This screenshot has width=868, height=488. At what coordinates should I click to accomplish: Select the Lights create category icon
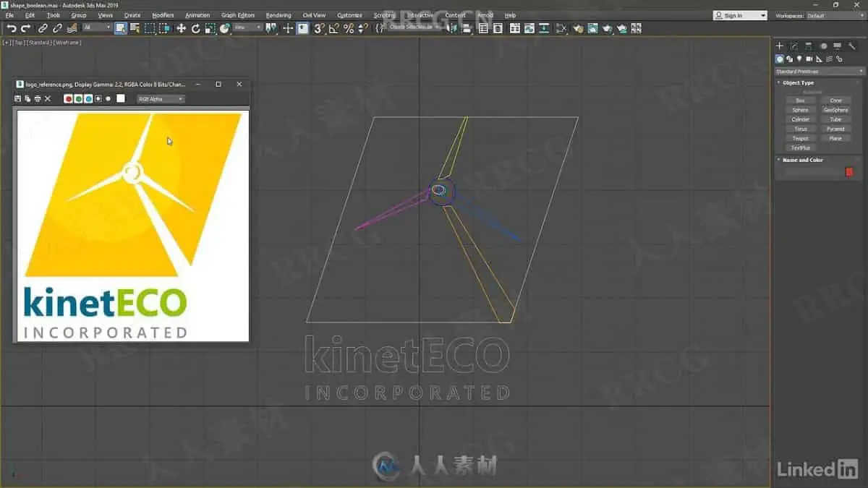point(799,59)
